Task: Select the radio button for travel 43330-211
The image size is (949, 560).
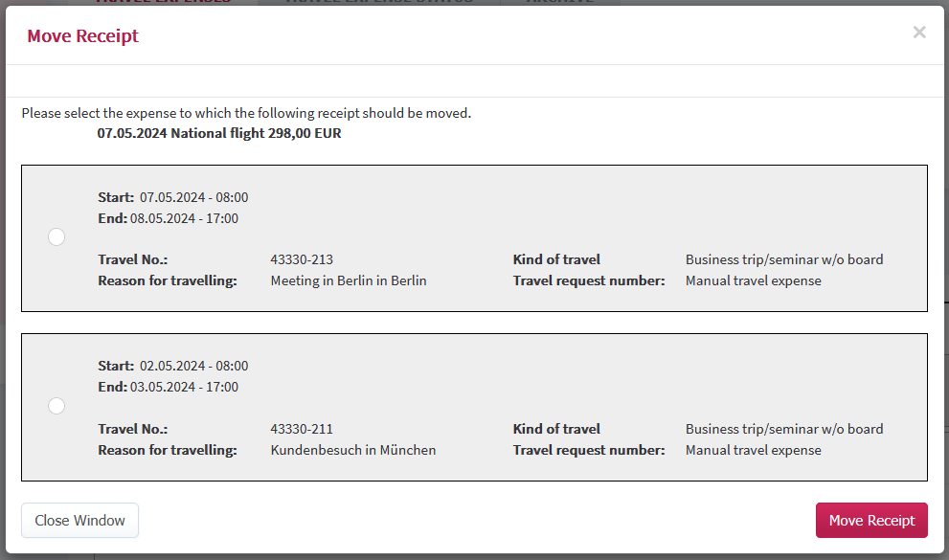Action: tap(56, 406)
